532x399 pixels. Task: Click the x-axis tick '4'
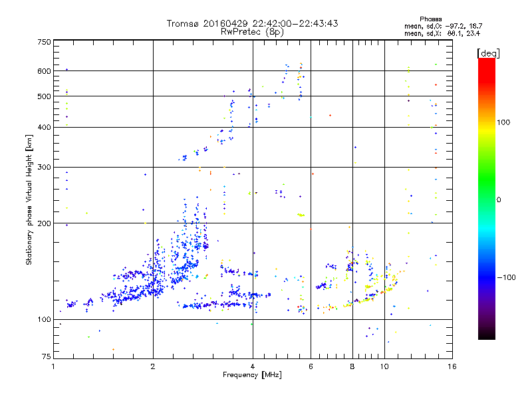point(253,366)
